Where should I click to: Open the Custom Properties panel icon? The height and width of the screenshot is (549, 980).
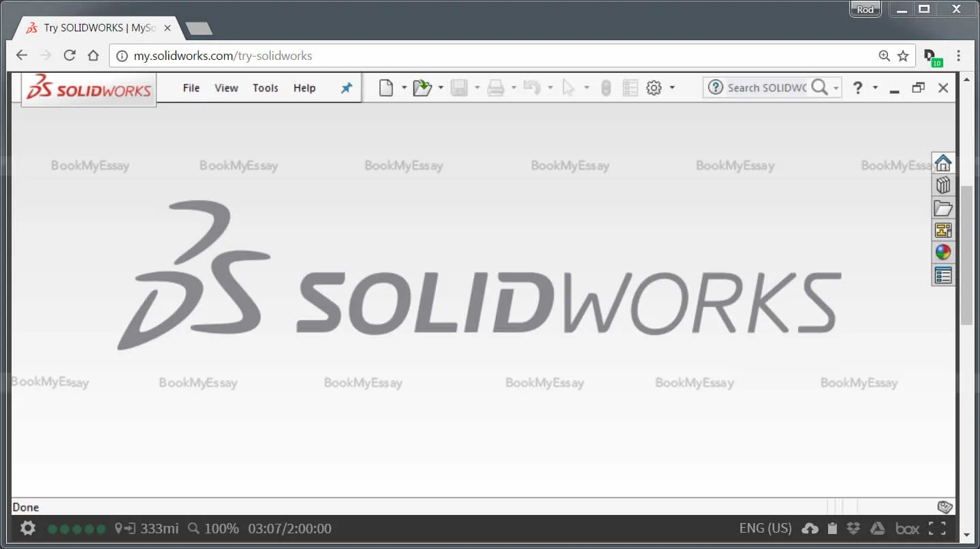pos(943,275)
